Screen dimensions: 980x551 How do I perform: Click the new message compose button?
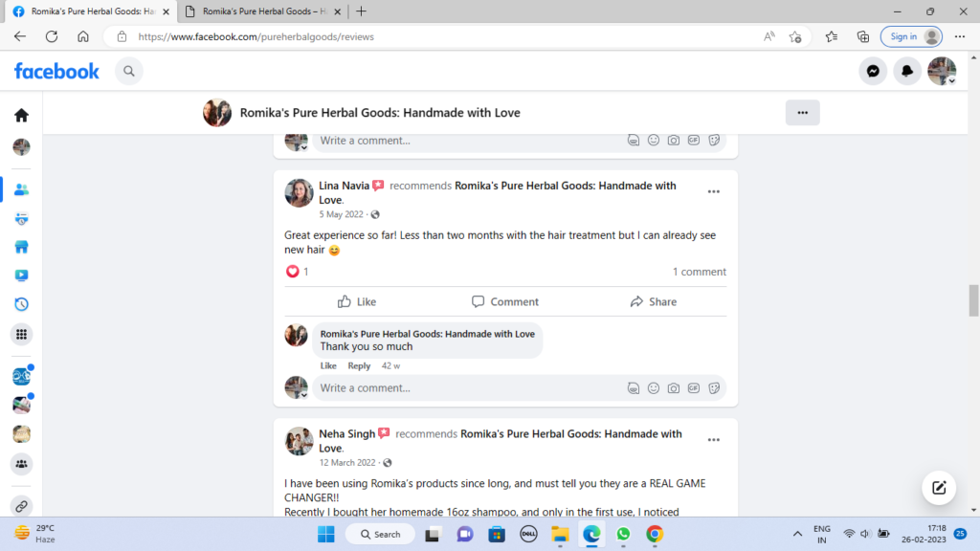point(939,488)
